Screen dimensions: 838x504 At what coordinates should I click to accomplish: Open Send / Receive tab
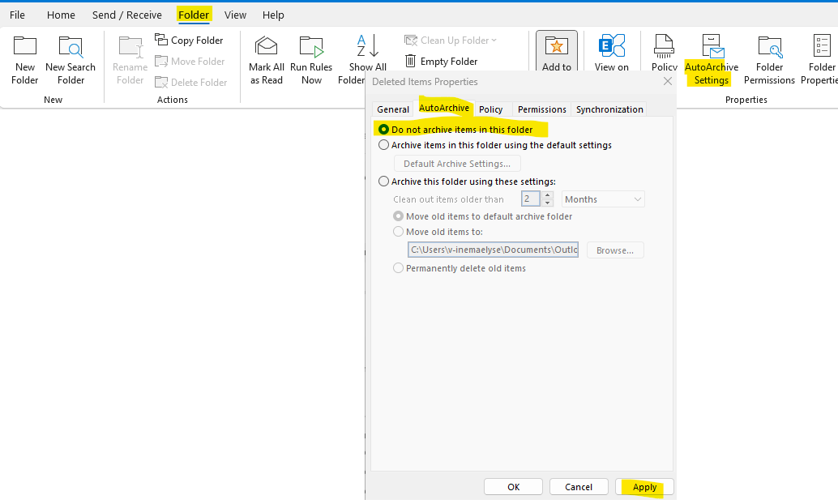click(127, 15)
